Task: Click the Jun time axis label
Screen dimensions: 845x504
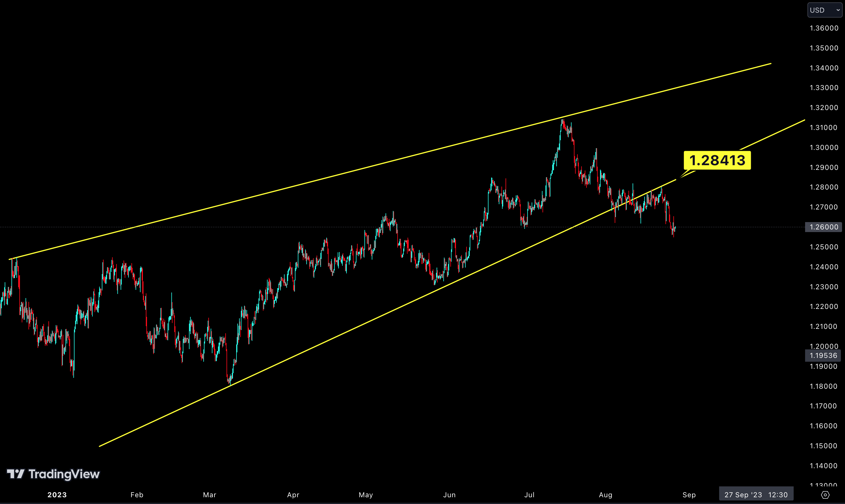Action: [x=449, y=495]
